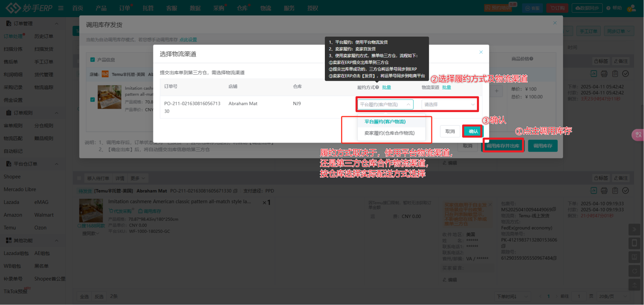This screenshot has height=305, width=644.
Task: Click the red 订购 cart button
Action: pyautogui.click(x=557, y=8)
